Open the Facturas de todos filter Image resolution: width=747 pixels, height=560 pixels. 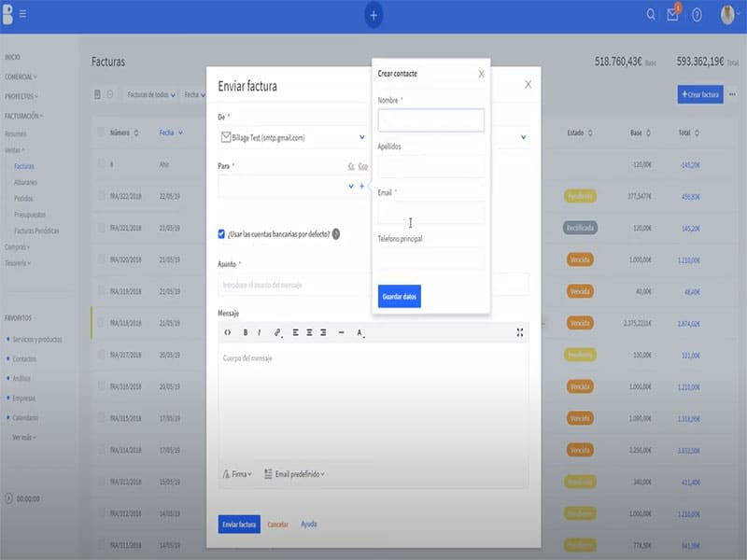[151, 95]
